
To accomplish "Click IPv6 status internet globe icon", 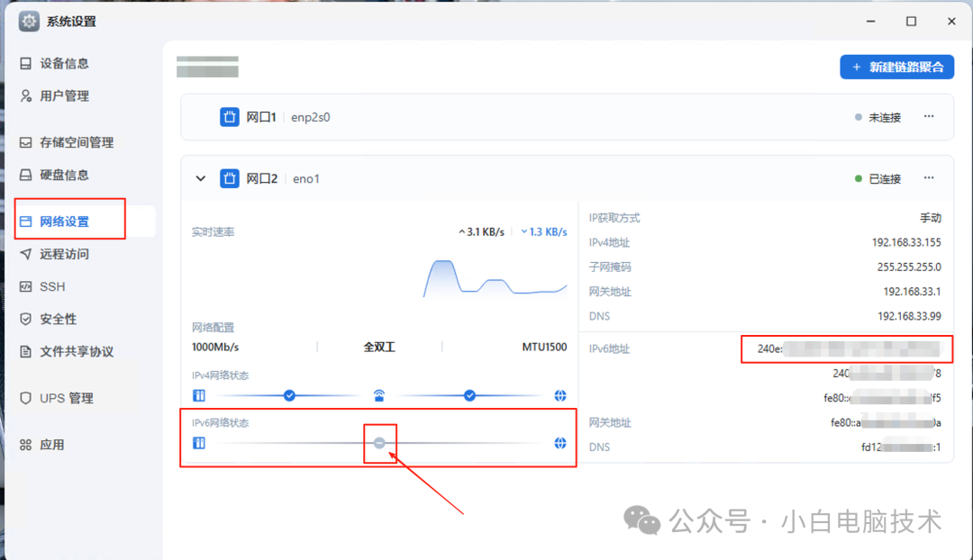I will [560, 443].
